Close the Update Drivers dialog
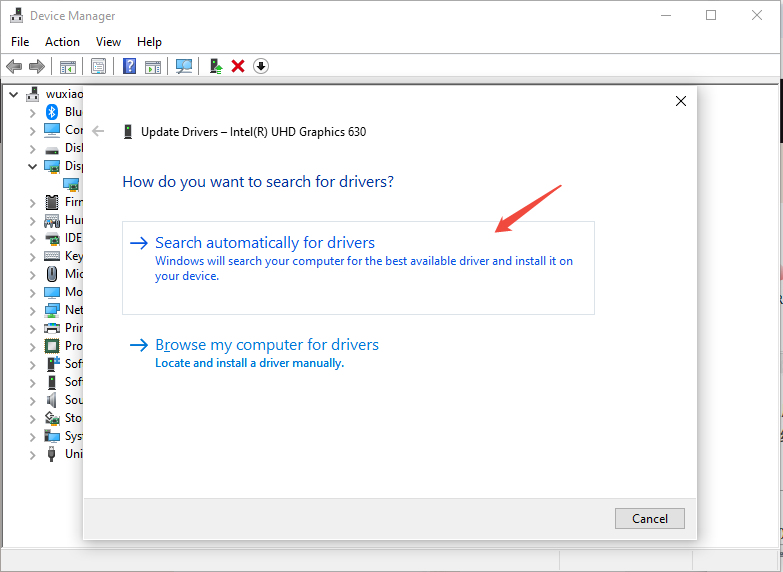 pyautogui.click(x=680, y=101)
